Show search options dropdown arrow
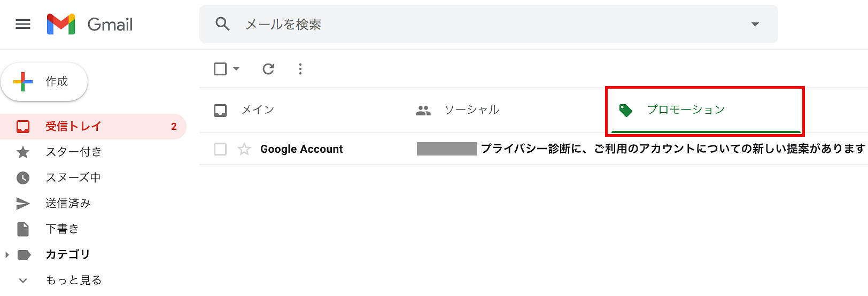The width and height of the screenshot is (868, 296). pos(755,25)
